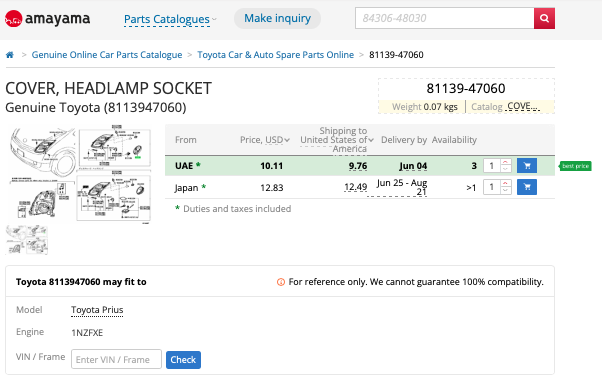Go to home via breadcrumb house icon
The image size is (602, 386).
coord(10,55)
